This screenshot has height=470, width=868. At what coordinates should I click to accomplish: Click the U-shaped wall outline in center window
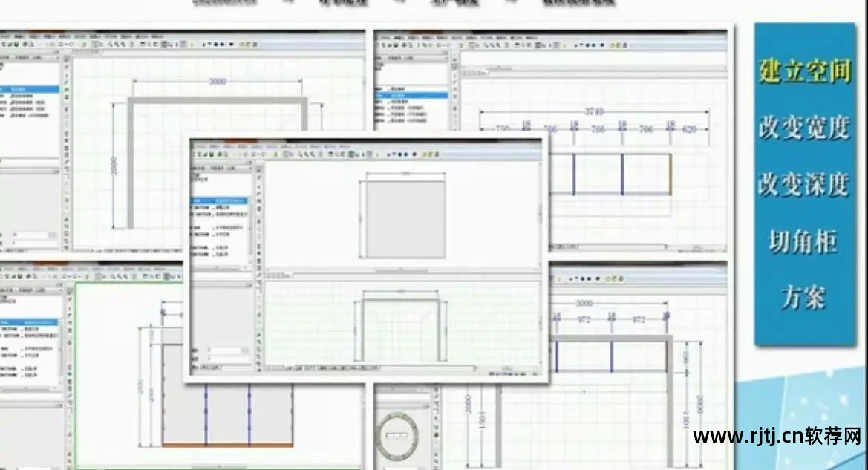402,330
